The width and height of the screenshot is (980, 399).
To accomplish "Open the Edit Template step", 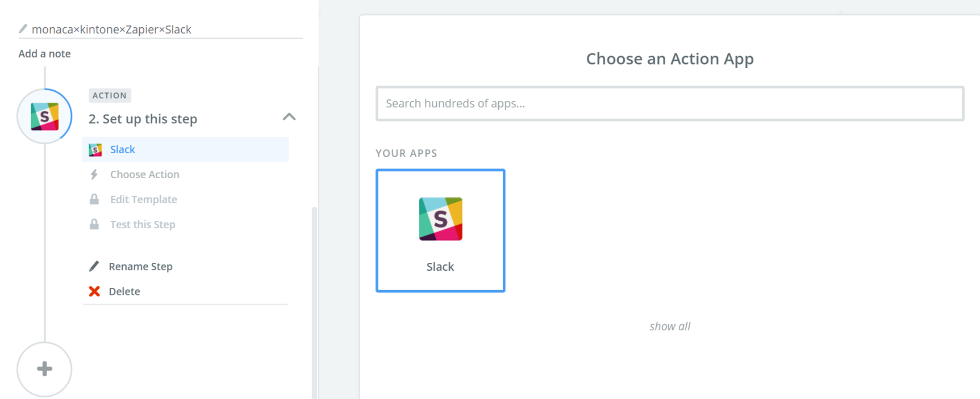I will pyautogui.click(x=143, y=199).
